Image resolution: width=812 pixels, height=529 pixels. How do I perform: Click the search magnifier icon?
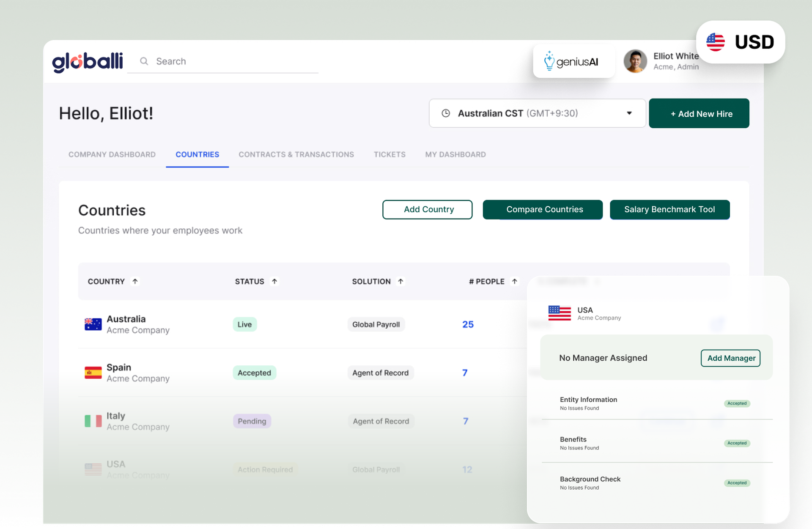pos(144,61)
